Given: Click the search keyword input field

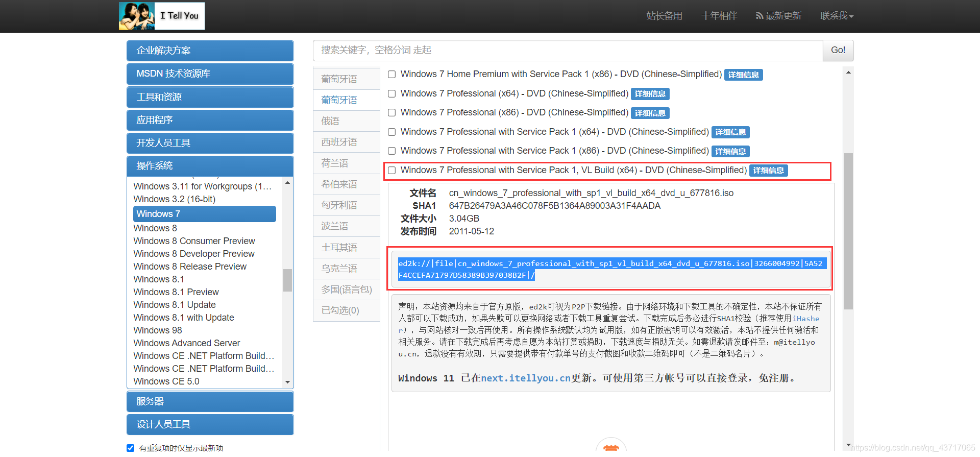Looking at the screenshot, I should pyautogui.click(x=568, y=50).
